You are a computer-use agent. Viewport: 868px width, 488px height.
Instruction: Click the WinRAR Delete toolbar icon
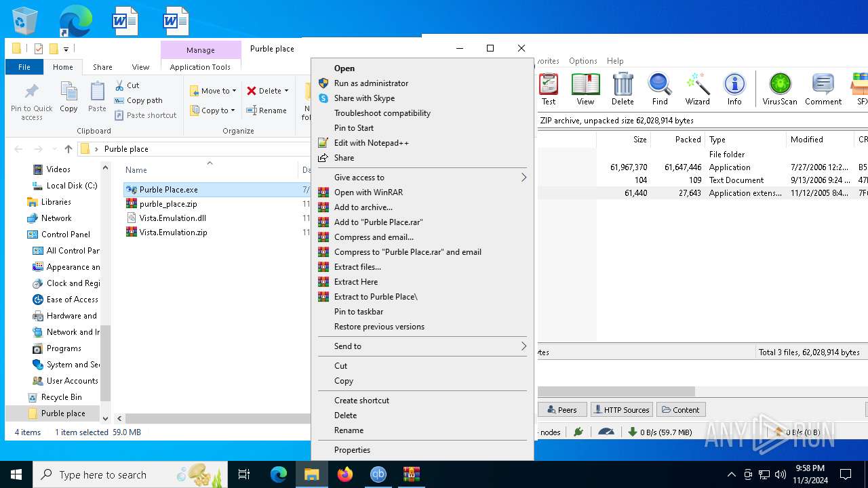tap(623, 89)
